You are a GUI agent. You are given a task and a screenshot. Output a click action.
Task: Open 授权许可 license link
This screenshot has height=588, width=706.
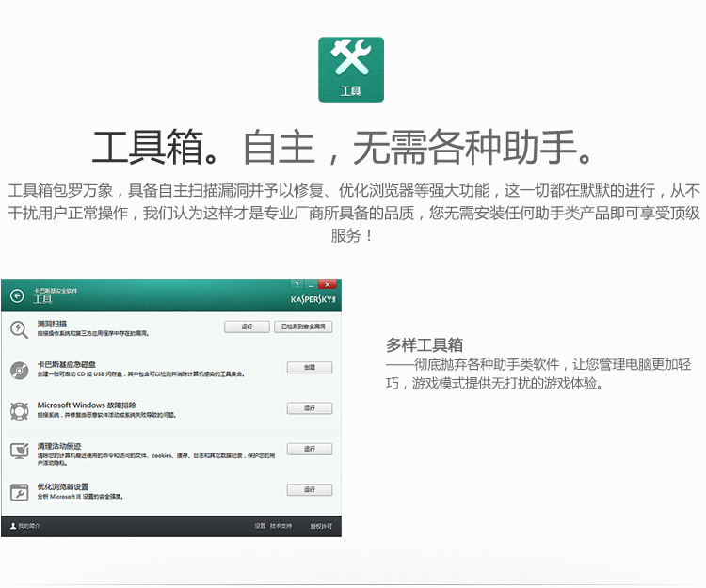(x=320, y=526)
